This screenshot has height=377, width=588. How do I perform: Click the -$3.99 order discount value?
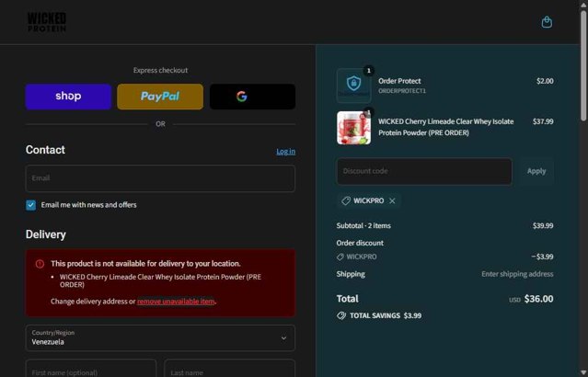pyautogui.click(x=542, y=257)
